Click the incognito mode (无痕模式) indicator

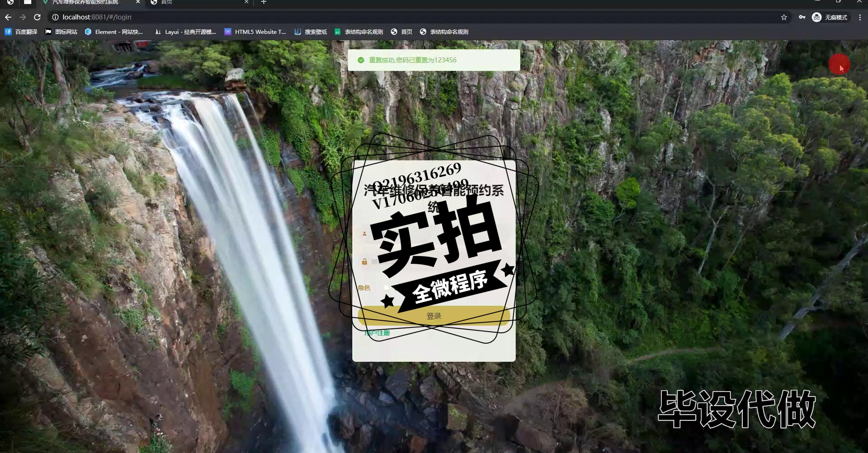(x=830, y=17)
